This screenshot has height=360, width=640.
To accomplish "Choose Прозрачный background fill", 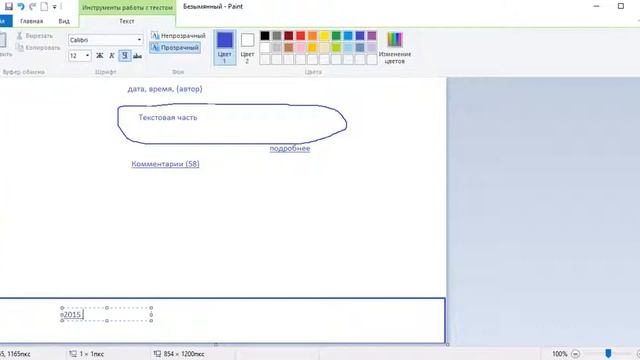I will coord(175,48).
